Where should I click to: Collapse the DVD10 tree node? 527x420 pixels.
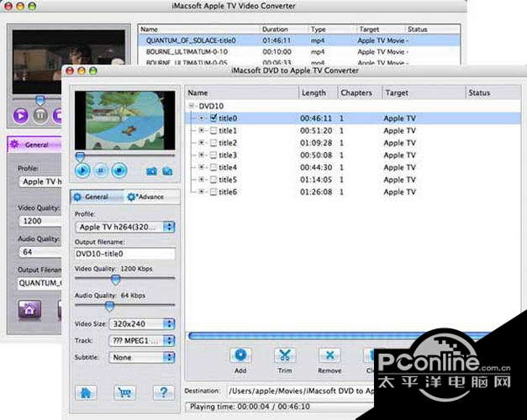[192, 106]
